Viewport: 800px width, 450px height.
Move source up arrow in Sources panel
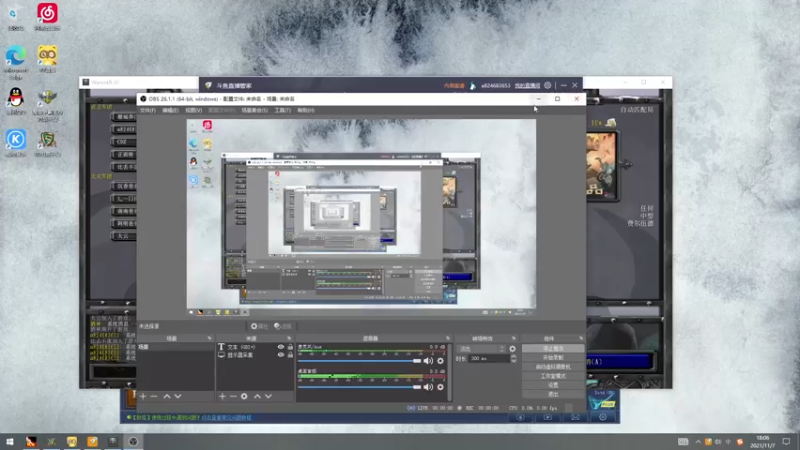tap(258, 396)
